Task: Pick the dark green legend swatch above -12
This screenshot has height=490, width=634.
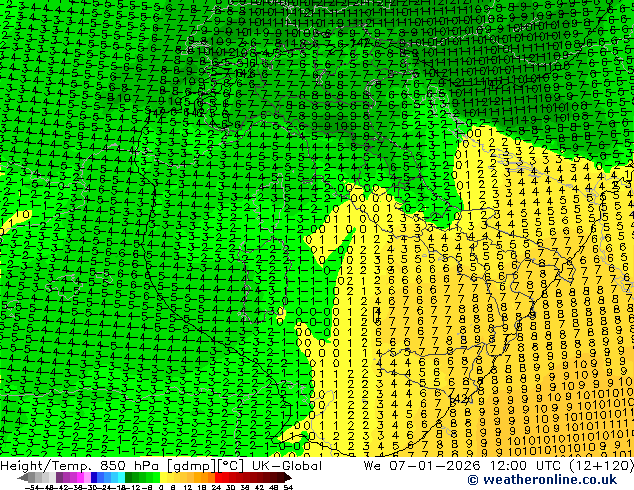Action: coord(129,477)
